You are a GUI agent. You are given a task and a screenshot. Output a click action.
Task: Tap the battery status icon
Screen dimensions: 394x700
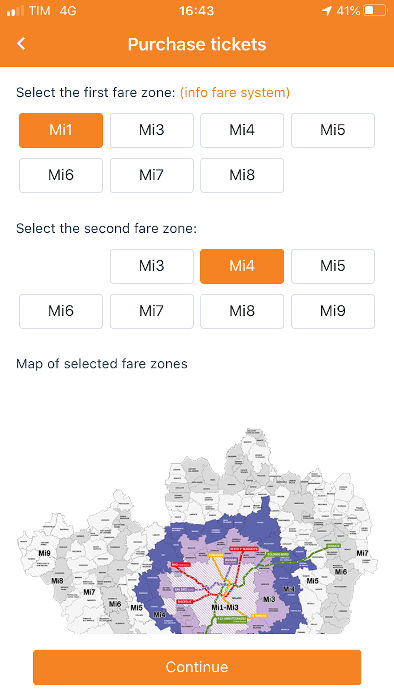coord(375,11)
